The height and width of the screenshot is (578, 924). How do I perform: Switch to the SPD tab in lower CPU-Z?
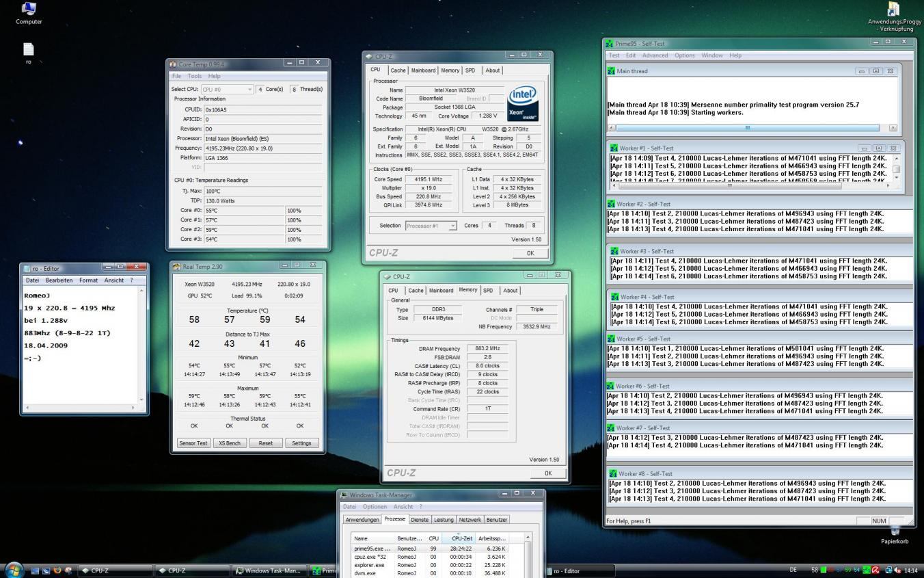[488, 290]
